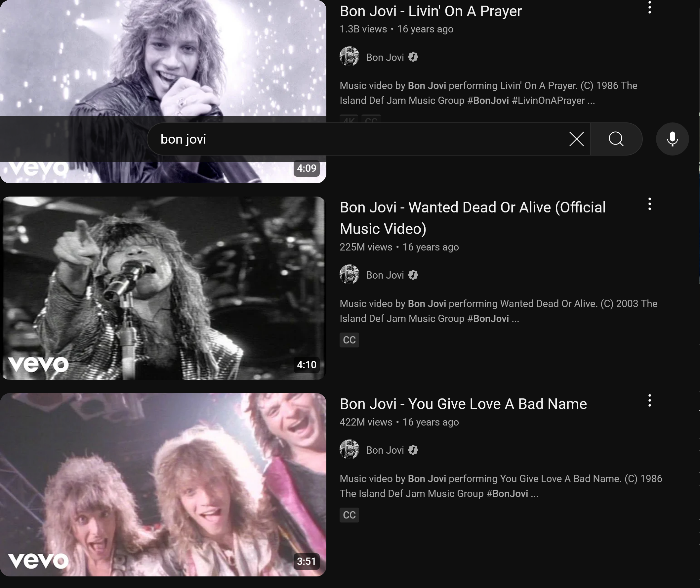
Task: Open the three-dot menu for Livin' On A Prayer
Action: click(x=649, y=7)
